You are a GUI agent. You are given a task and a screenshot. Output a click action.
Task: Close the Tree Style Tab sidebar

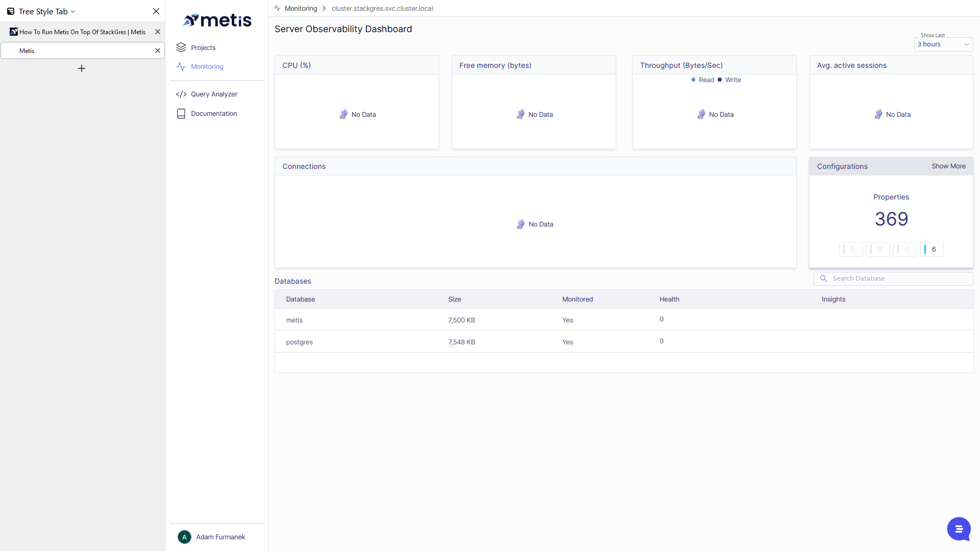[x=156, y=11]
